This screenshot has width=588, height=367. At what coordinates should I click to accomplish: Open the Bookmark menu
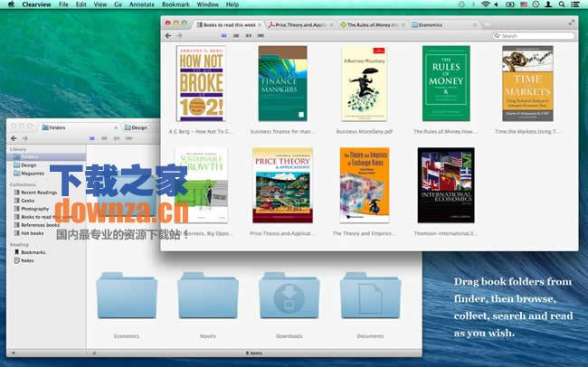point(175,5)
